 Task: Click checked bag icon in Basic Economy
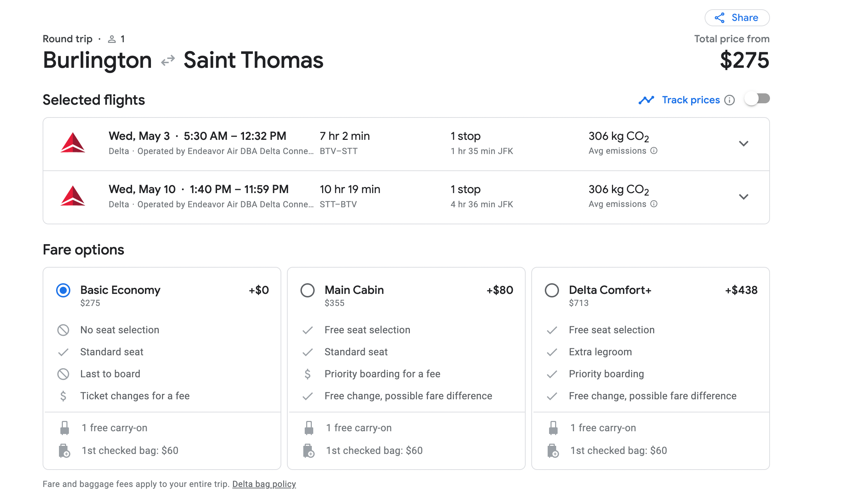click(64, 451)
